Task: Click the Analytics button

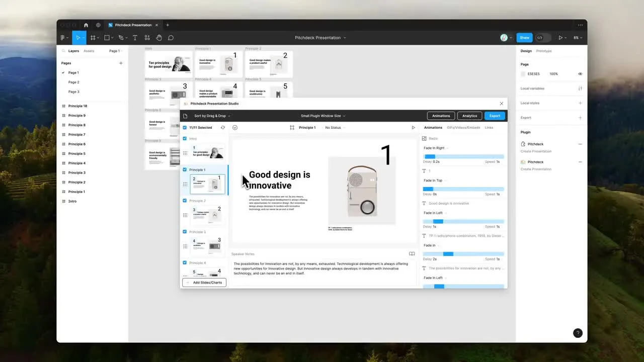Action: tap(469, 116)
